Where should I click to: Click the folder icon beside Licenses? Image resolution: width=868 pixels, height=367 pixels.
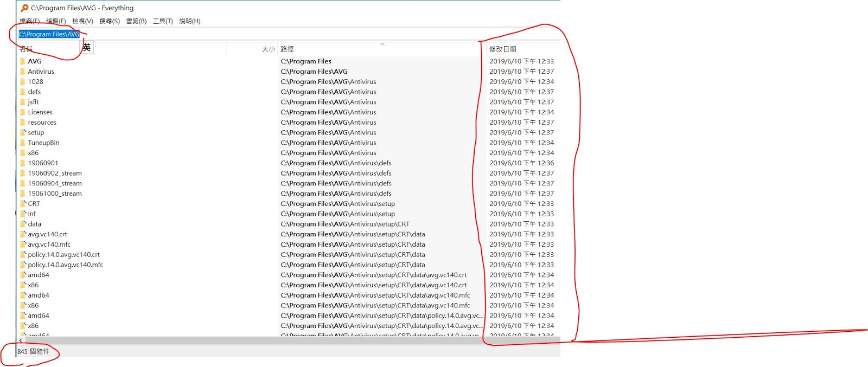point(23,112)
